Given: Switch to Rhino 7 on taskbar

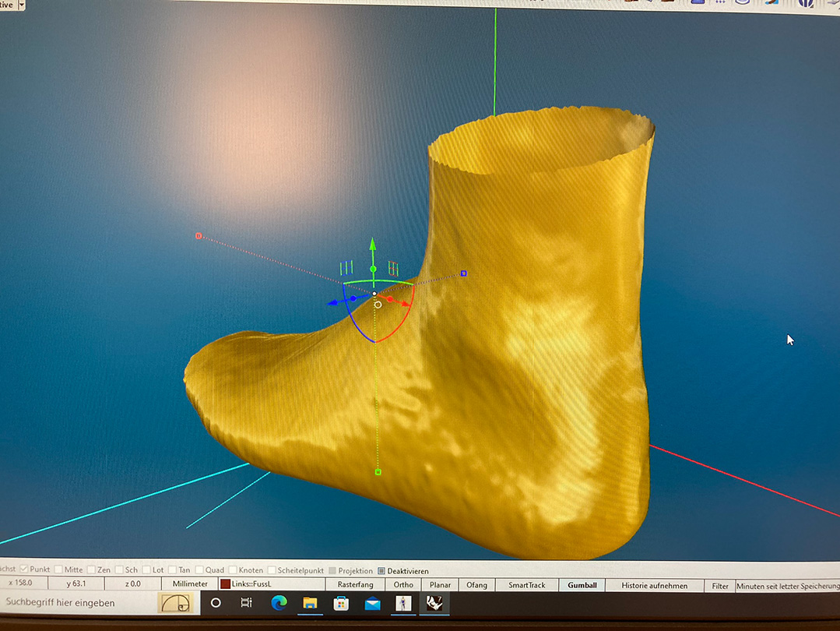Looking at the screenshot, I should pos(434,605).
